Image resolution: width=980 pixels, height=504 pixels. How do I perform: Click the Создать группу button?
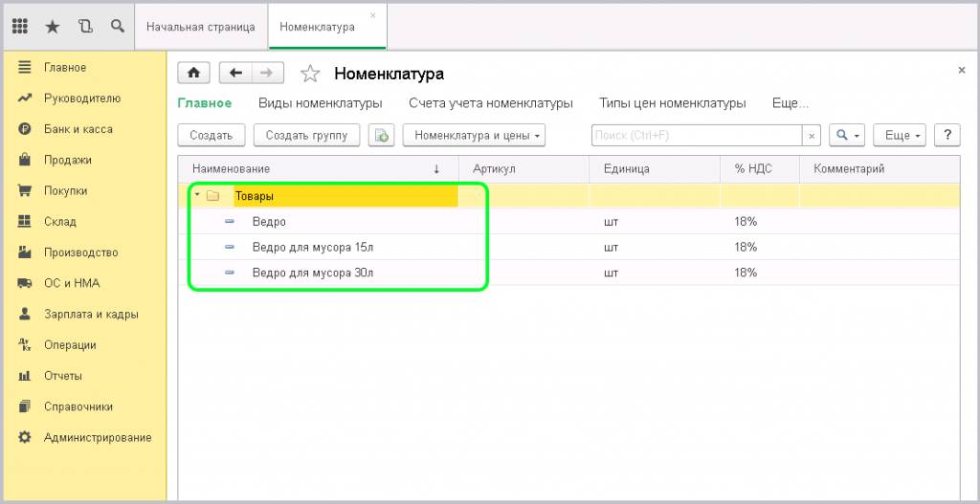point(306,135)
